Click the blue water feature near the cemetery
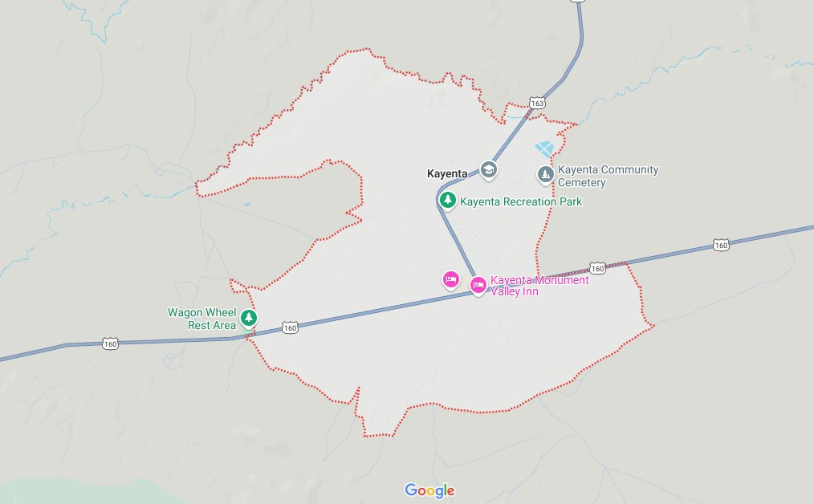The image size is (814, 504). (544, 149)
